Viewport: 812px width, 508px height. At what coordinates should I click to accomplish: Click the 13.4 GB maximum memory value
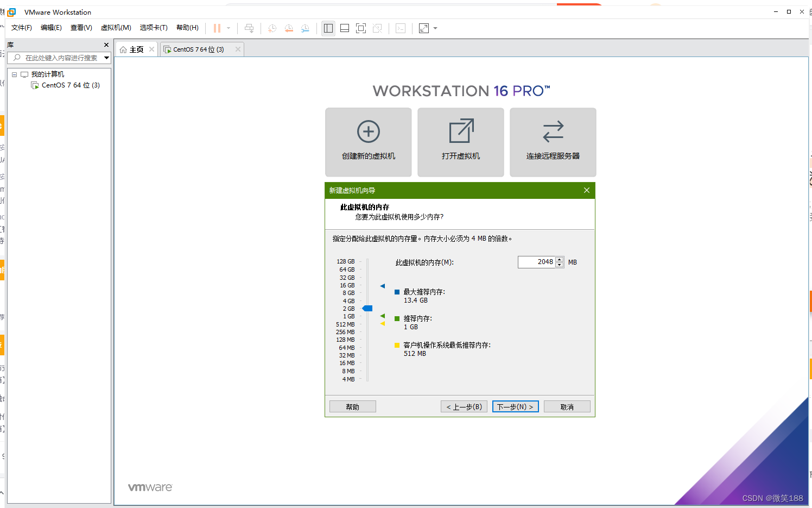[416, 300]
